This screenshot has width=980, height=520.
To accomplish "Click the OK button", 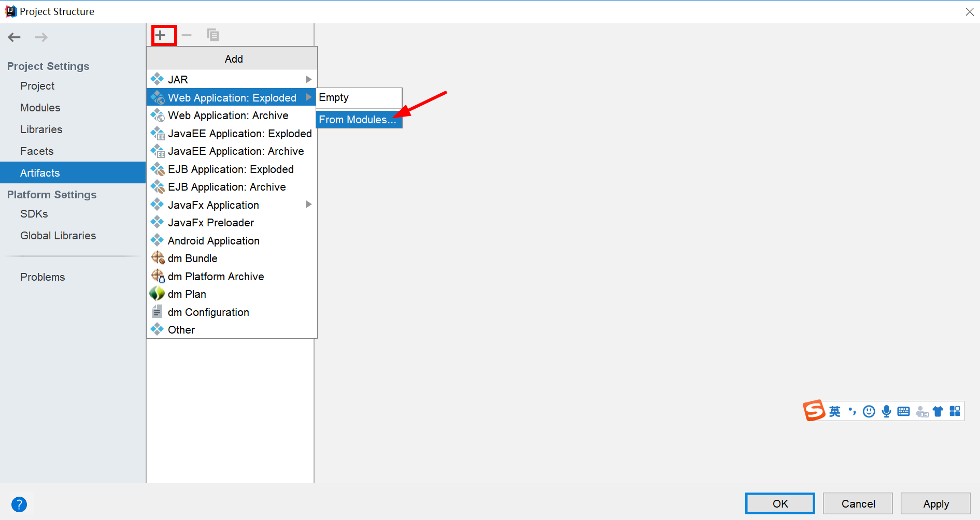I will pyautogui.click(x=780, y=503).
